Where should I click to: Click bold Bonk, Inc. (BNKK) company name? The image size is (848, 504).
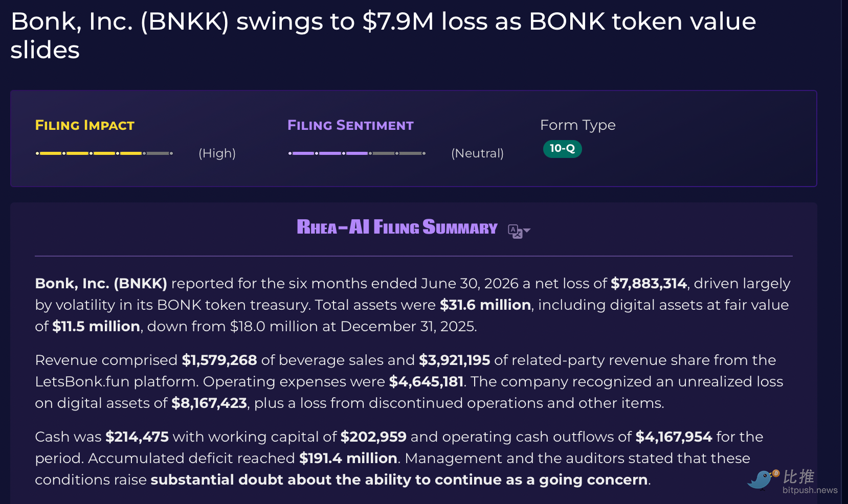coord(101,284)
